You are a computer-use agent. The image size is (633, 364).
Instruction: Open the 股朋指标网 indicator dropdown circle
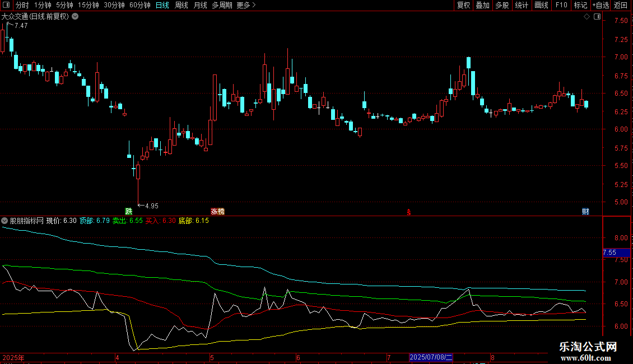tap(4, 221)
